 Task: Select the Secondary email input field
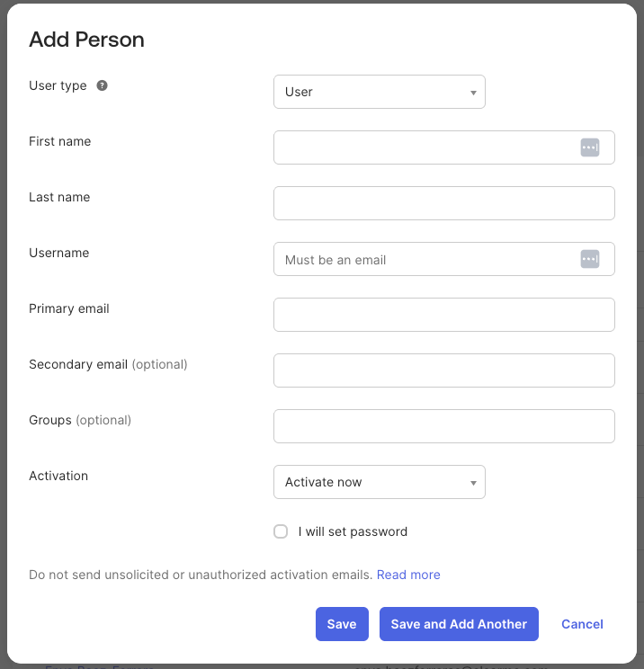pos(444,370)
